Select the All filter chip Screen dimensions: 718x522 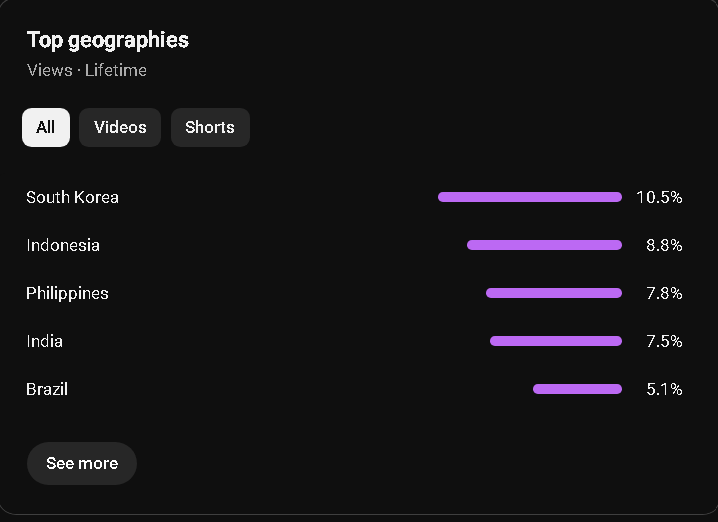pos(46,127)
